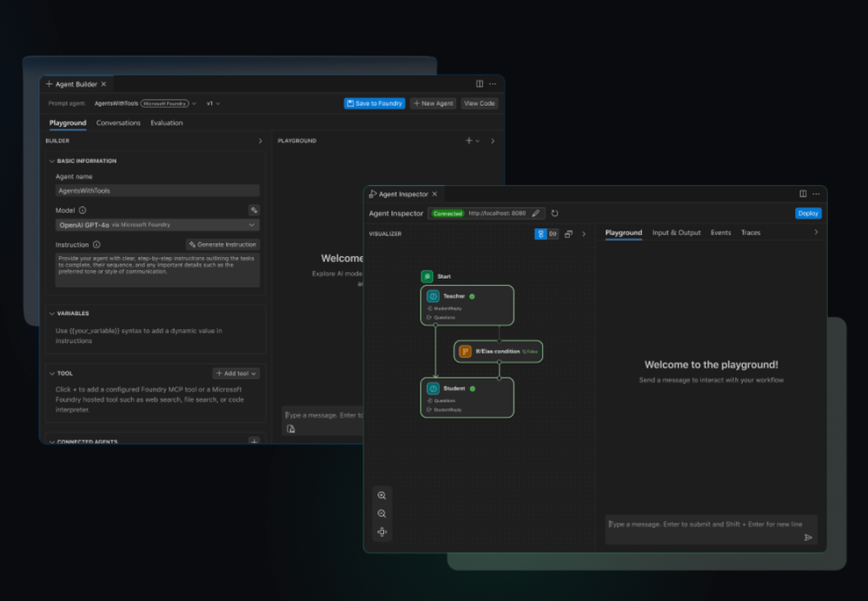868x601 pixels.
Task: Click the Instruction info icon
Action: click(x=96, y=245)
